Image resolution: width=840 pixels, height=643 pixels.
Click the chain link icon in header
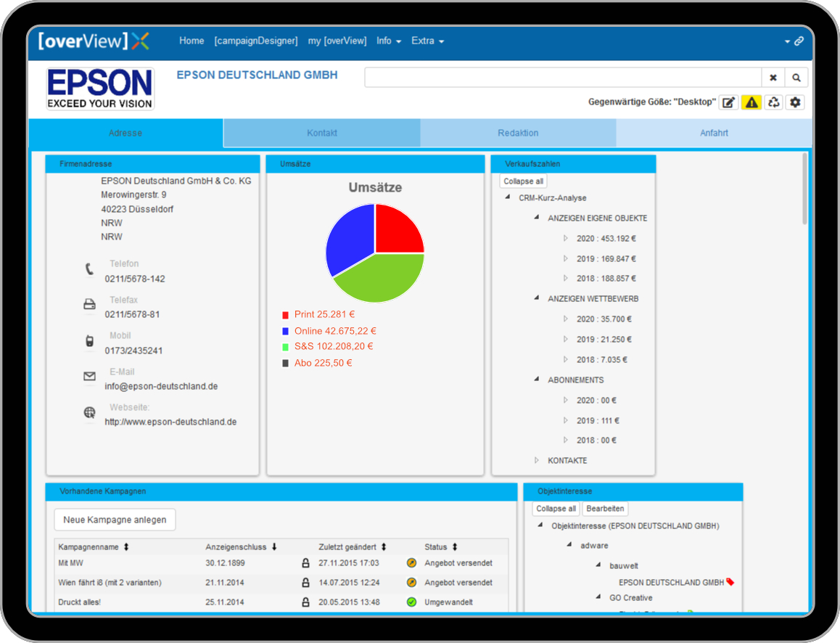799,41
